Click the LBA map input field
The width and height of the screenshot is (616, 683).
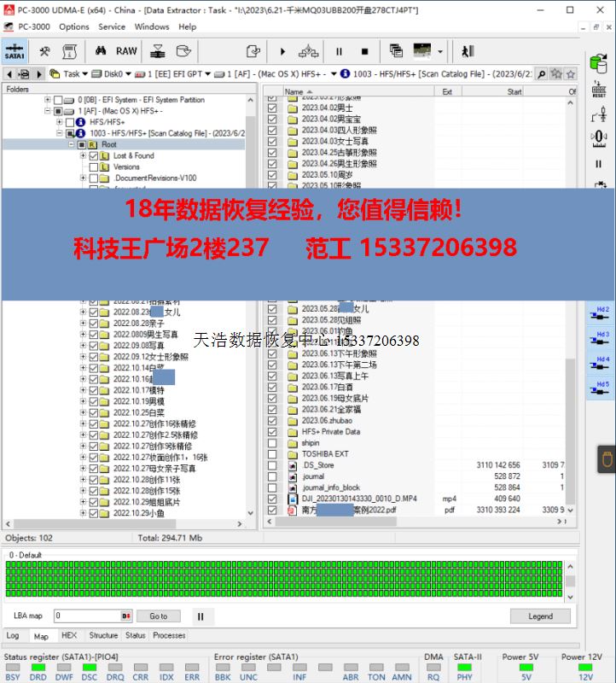87,616
